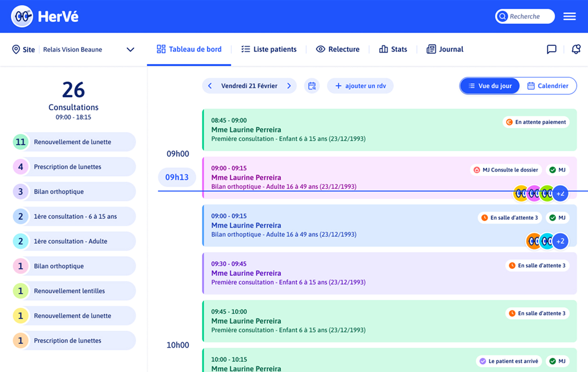The width and height of the screenshot is (588, 372).
Task: Click the 11 Renouvellement de lunette color badge
Action: click(x=21, y=142)
